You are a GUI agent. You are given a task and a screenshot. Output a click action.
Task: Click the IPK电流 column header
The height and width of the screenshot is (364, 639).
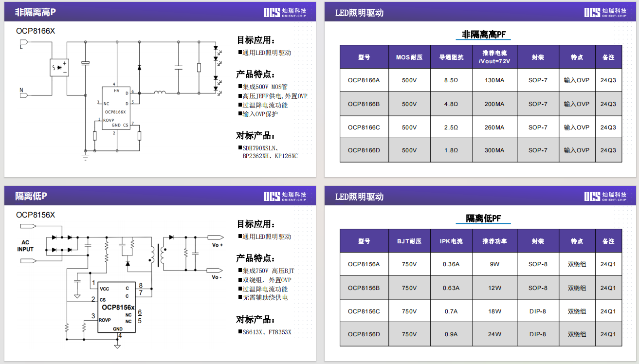point(451,241)
